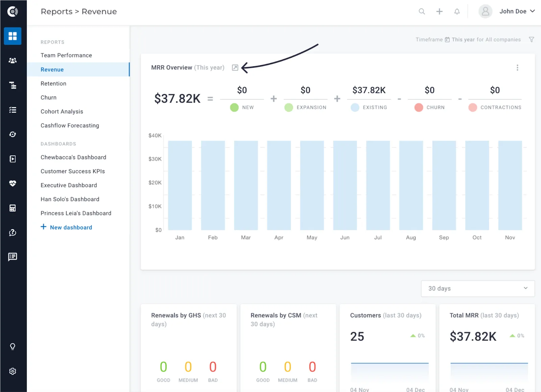Open the checklist tasks icon in sidebar

[13, 110]
